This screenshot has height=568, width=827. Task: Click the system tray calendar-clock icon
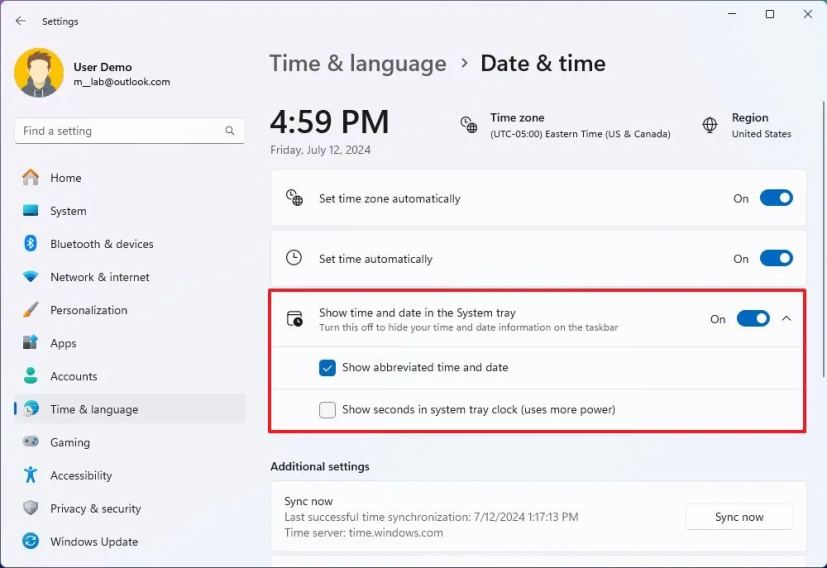click(x=294, y=319)
